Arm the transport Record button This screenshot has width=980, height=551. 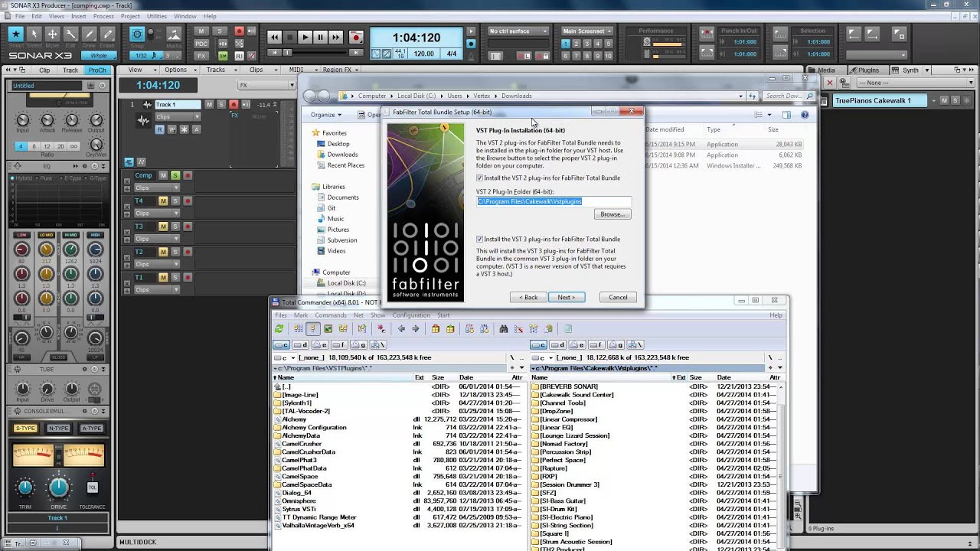tap(356, 37)
